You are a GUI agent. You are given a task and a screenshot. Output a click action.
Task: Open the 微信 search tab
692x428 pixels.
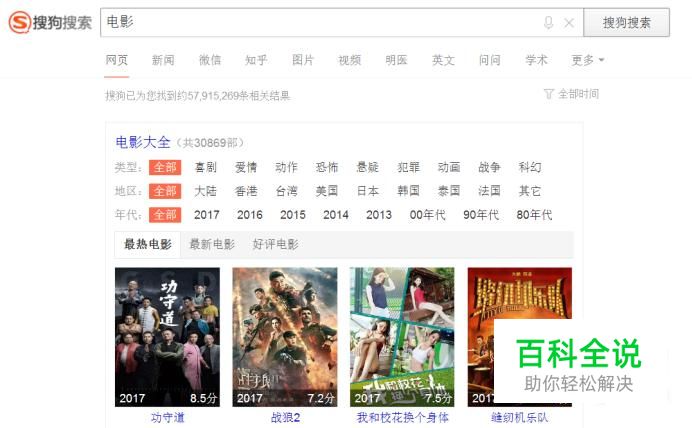[x=210, y=60]
